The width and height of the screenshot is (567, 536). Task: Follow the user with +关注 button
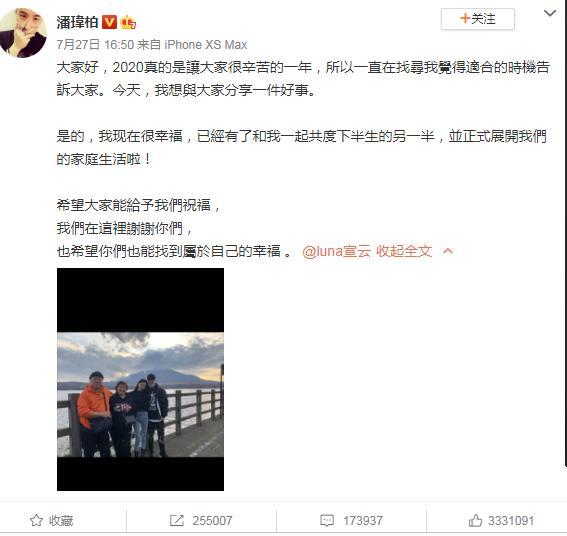tap(477, 19)
